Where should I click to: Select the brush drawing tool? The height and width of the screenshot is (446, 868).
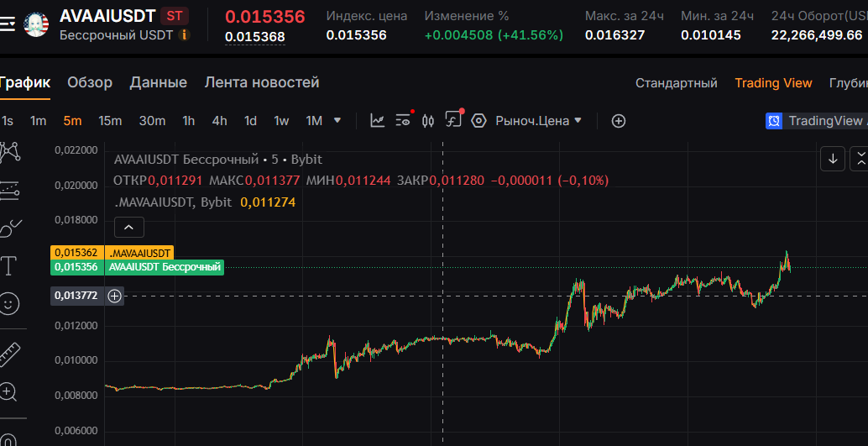9,228
